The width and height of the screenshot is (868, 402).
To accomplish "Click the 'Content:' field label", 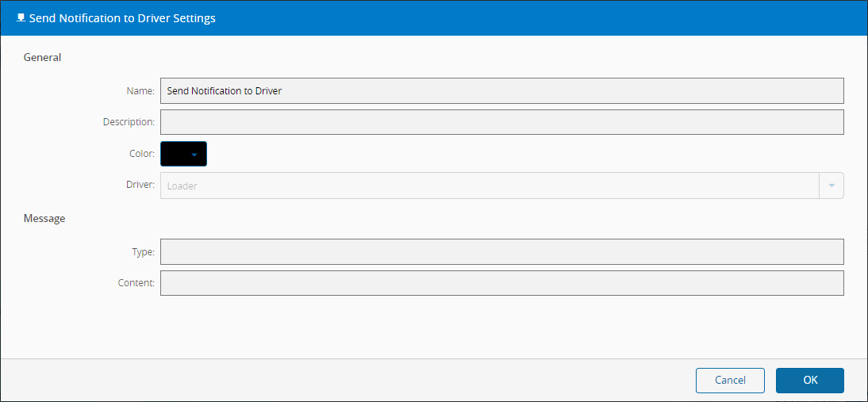I will point(136,283).
